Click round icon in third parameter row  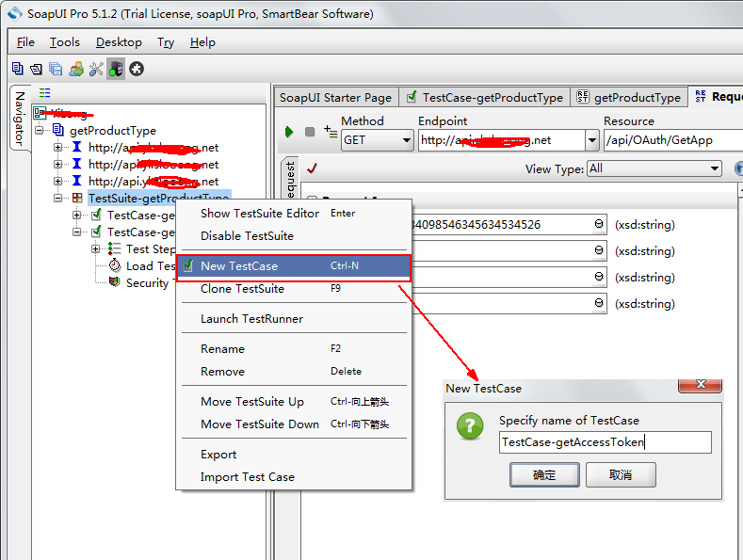click(x=599, y=276)
